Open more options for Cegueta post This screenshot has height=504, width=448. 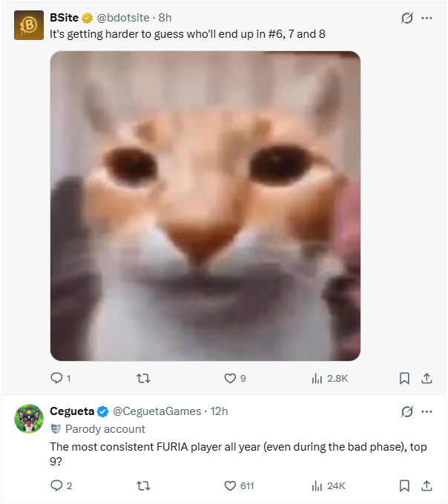tap(426, 411)
